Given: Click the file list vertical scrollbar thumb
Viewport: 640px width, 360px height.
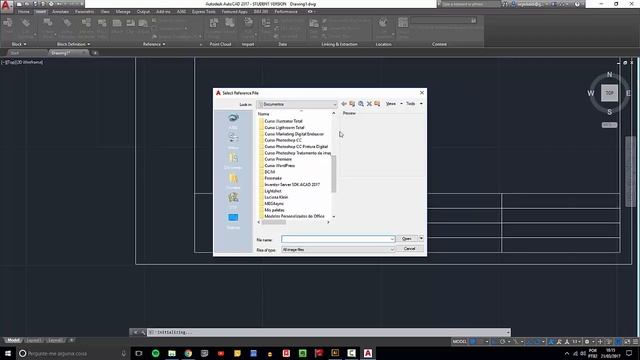Looking at the screenshot, I should coord(333,173).
